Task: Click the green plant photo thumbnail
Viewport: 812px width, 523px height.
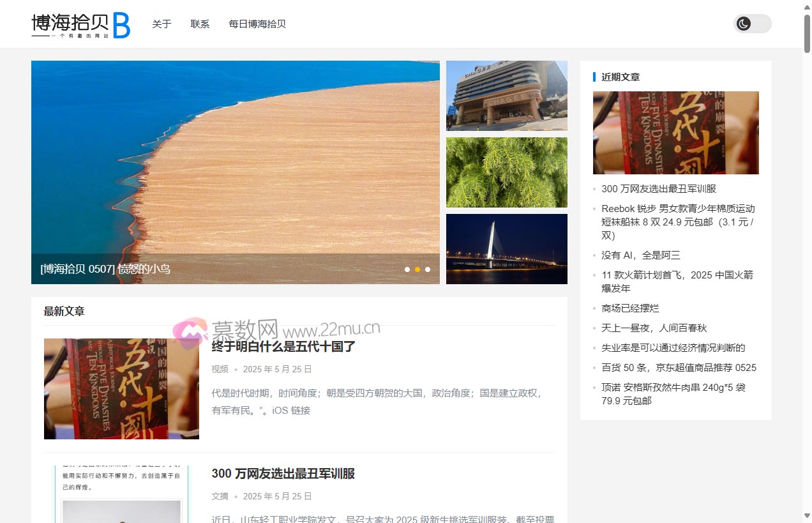Action: (506, 172)
